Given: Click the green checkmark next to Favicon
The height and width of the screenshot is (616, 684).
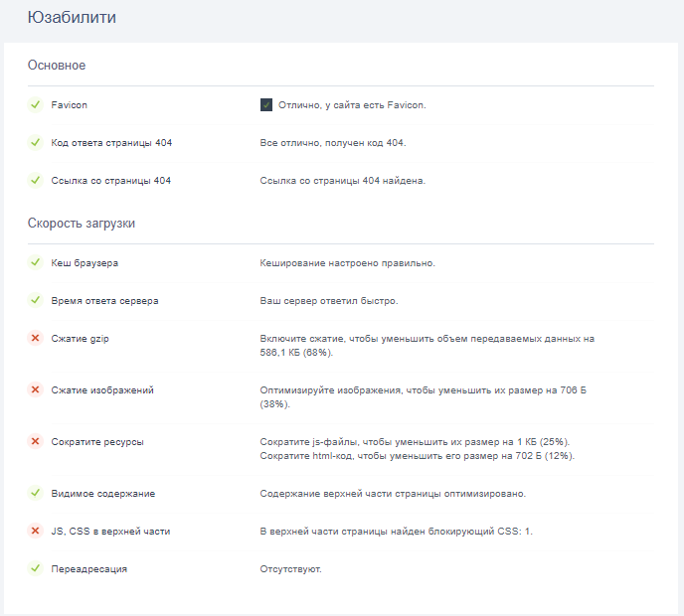Looking at the screenshot, I should coord(35,104).
